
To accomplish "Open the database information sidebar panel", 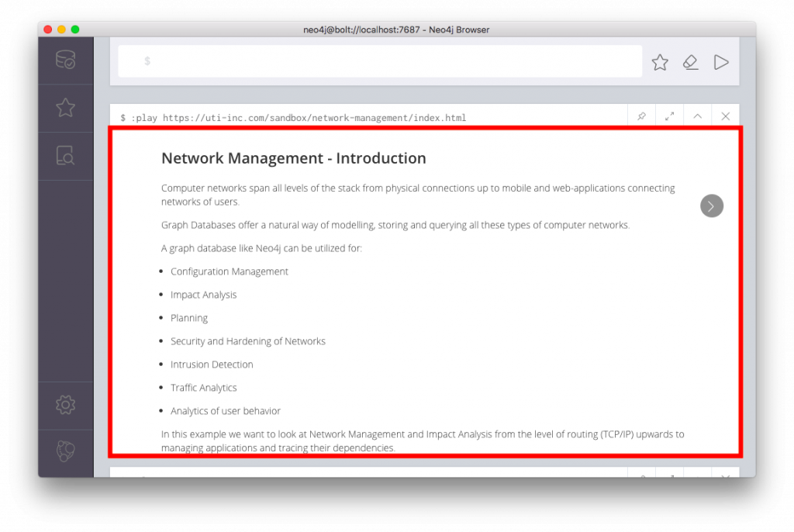I will (x=66, y=60).
